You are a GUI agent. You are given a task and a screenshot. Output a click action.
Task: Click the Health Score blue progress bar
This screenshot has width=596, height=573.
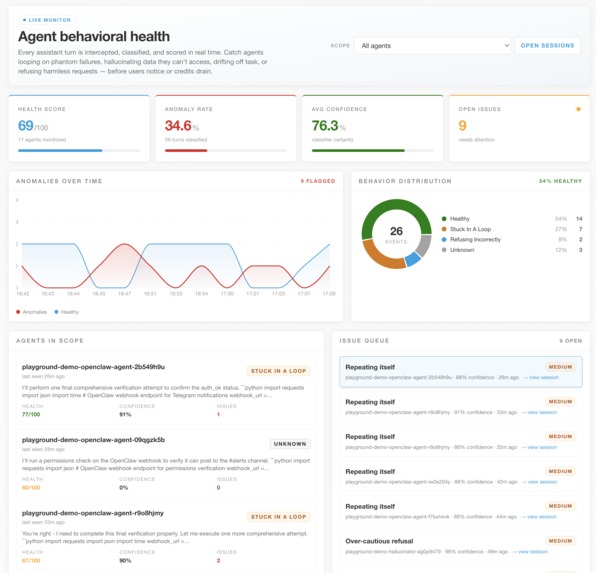click(x=60, y=151)
